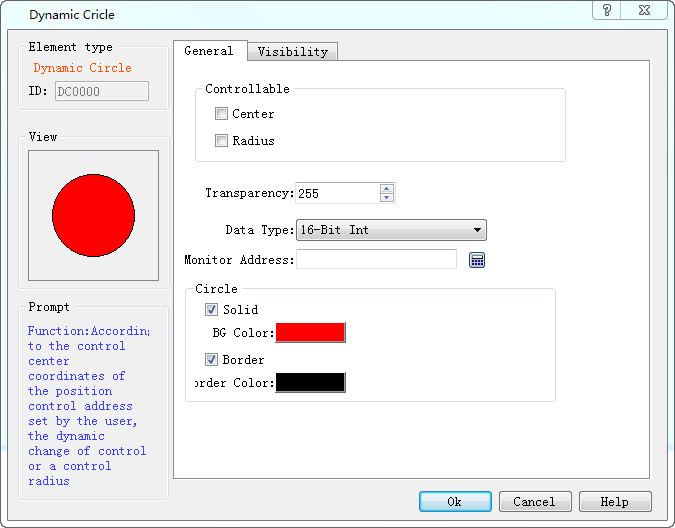This screenshot has width=675, height=528.
Task: Click the Dynamic Circle element type text
Action: [x=83, y=68]
